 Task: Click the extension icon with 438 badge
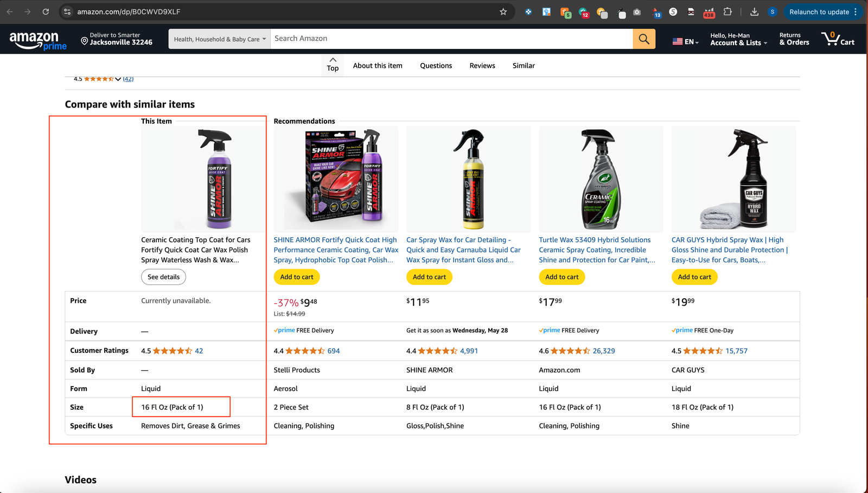point(709,12)
